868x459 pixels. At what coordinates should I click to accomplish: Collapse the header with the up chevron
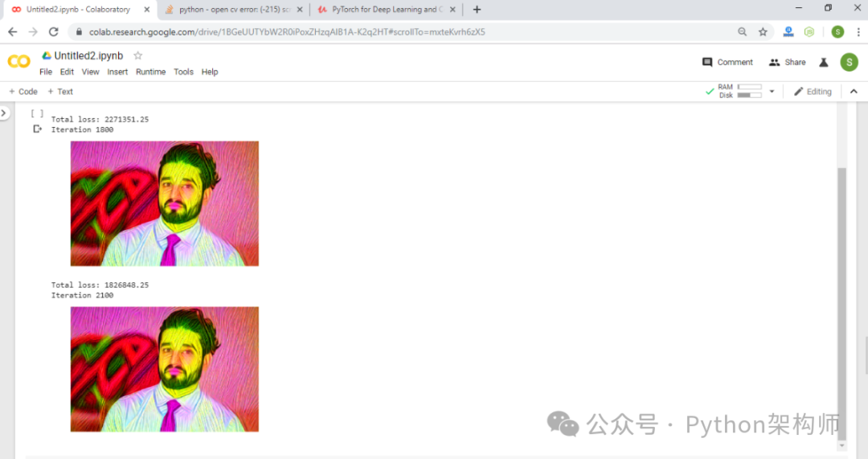(x=854, y=92)
